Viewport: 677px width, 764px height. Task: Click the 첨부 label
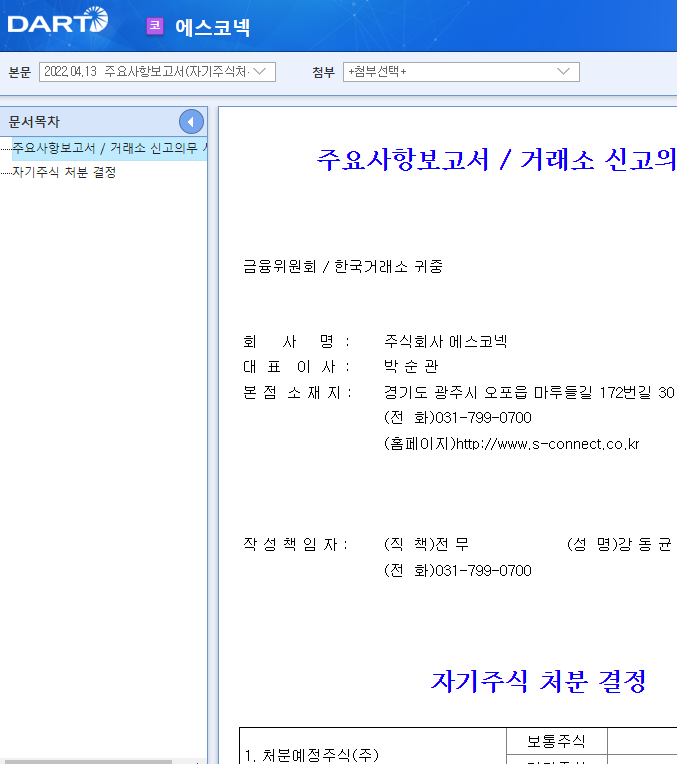[x=324, y=72]
